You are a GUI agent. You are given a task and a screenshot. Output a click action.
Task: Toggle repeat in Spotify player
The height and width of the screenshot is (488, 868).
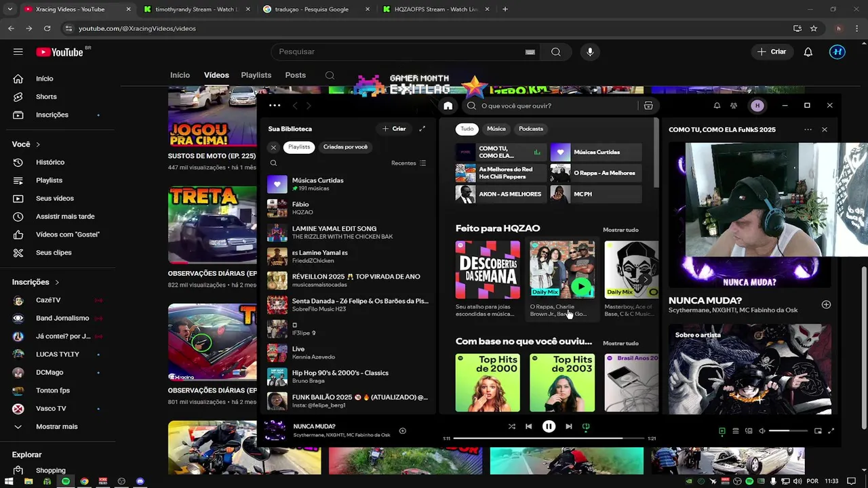click(x=586, y=426)
